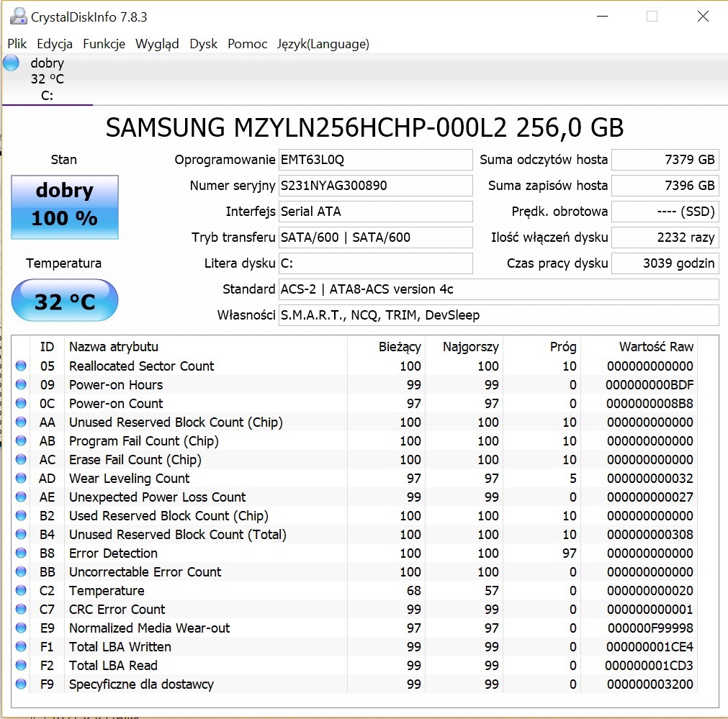Screen dimensions: 728x719
Task: Click the CrystalDiskInfo title bar app icon
Action: point(19,17)
